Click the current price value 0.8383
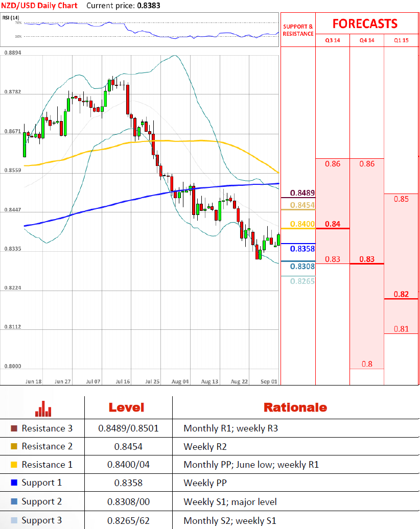420x529 pixels. (x=149, y=6)
